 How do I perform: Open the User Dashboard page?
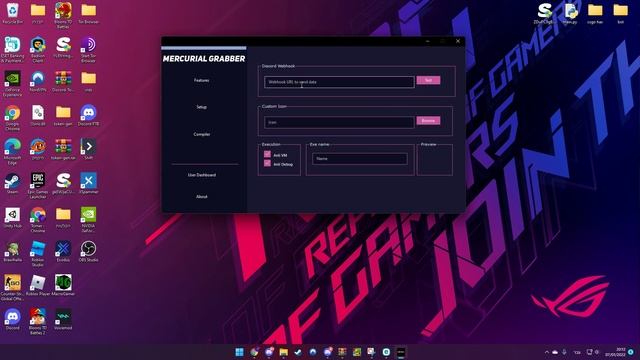(x=202, y=175)
